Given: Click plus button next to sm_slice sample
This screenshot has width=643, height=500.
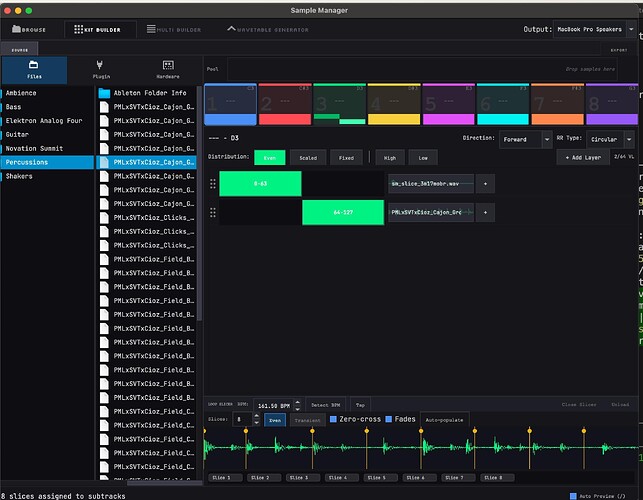Looking at the screenshot, I should click(x=485, y=184).
